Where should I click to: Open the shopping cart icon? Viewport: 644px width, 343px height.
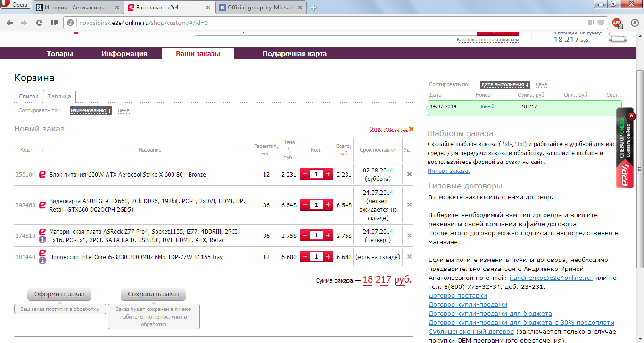619,38
